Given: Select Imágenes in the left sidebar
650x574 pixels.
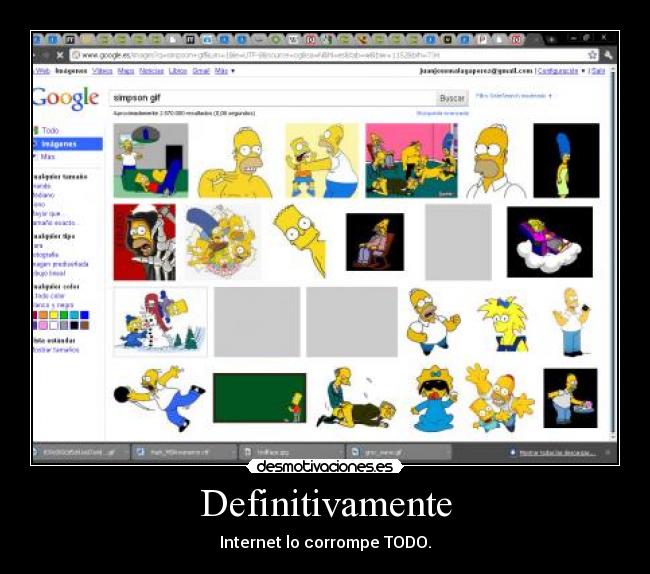Looking at the screenshot, I should pos(67,144).
